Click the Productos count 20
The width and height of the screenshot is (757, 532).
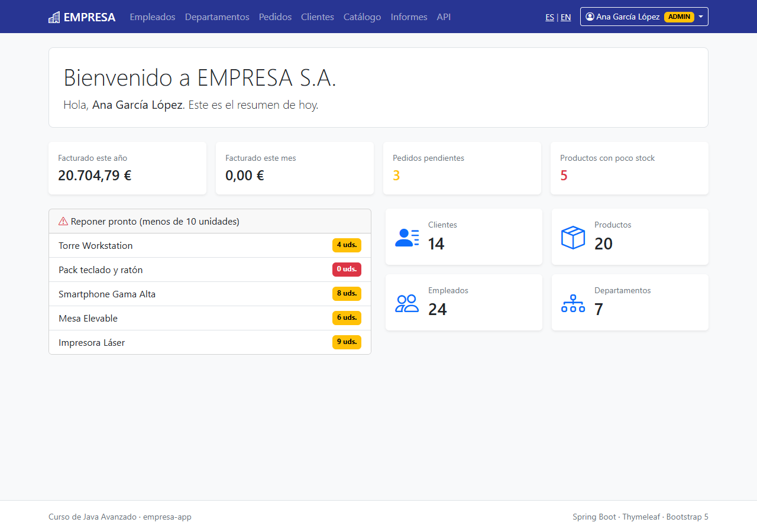603,244
